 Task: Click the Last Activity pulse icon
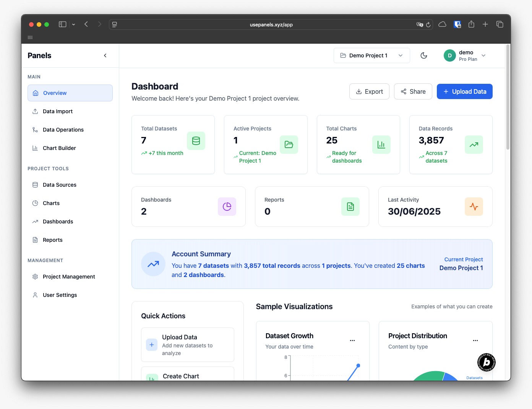pyautogui.click(x=474, y=207)
